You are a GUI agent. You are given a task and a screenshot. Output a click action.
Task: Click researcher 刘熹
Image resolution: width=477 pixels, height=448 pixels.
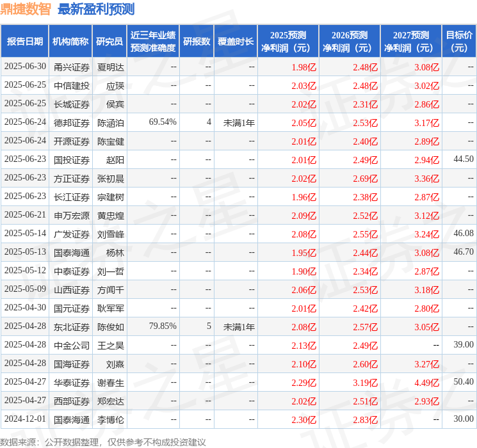coord(115,364)
